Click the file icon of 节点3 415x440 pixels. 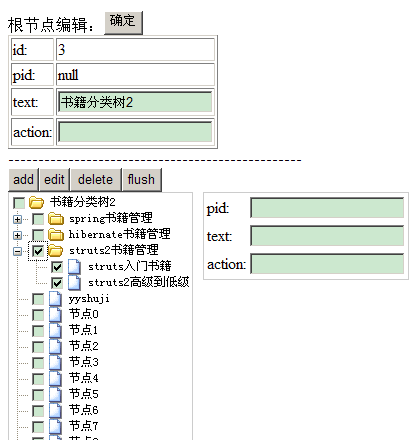(55, 362)
